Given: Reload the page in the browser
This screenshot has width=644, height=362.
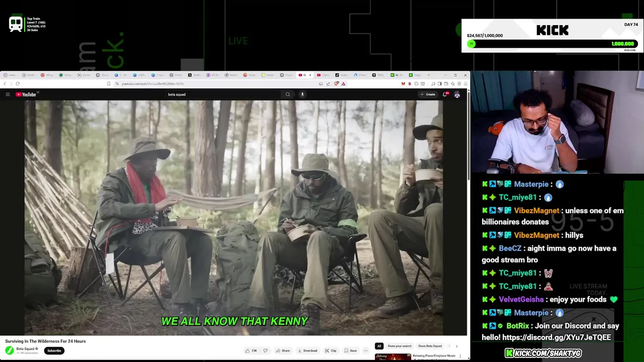Looking at the screenshot, I should (18, 83).
